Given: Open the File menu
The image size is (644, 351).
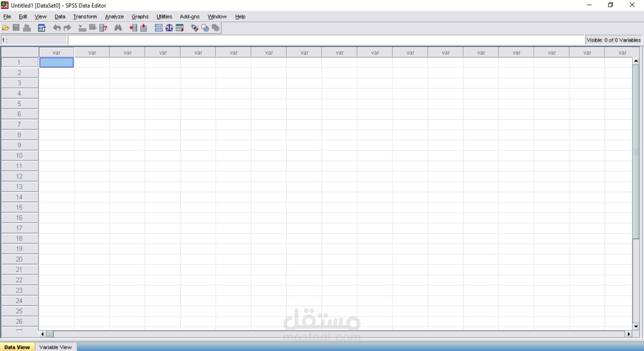Looking at the screenshot, I should point(7,17).
